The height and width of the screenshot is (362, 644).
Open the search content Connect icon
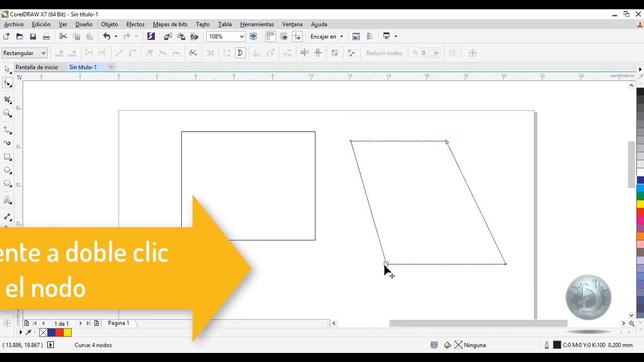(151, 36)
